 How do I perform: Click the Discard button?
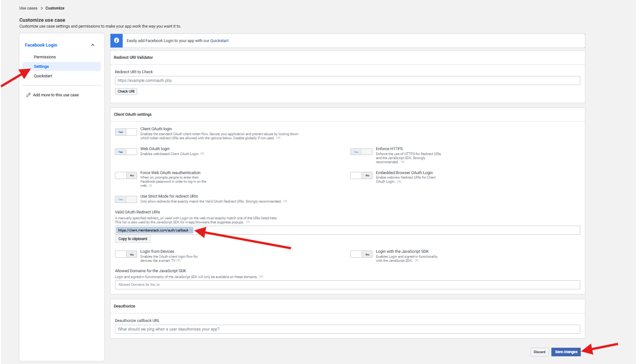tap(540, 352)
